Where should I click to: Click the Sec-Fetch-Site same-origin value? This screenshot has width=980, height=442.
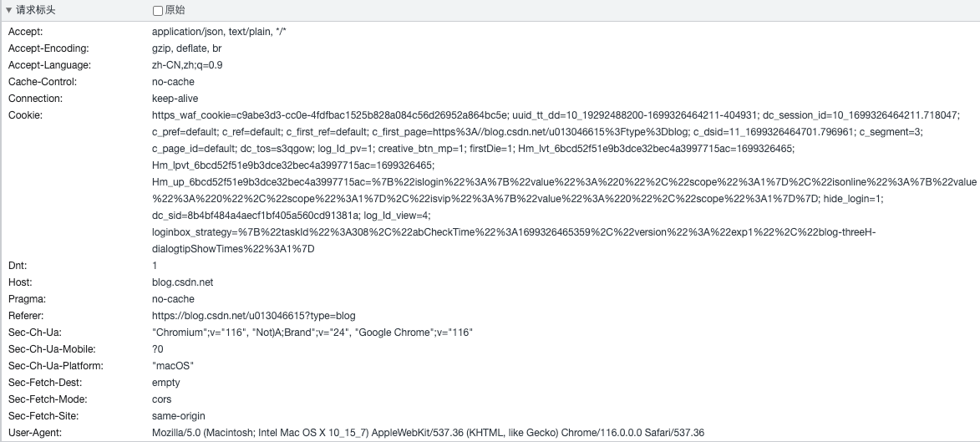pos(178,416)
